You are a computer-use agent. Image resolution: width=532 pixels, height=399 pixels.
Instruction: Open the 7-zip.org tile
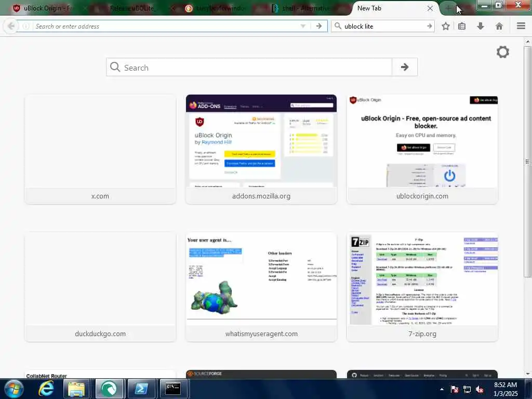(x=422, y=287)
